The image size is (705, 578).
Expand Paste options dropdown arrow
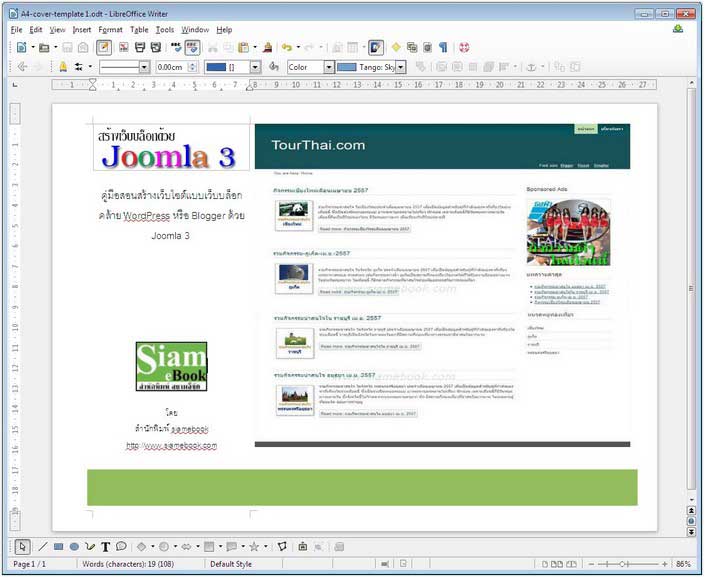pos(255,47)
